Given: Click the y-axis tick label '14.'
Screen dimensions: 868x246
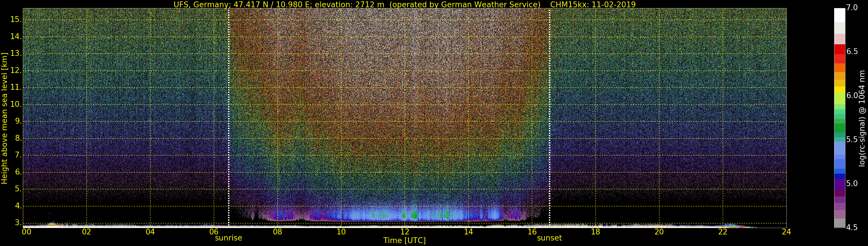Looking at the screenshot, I should [x=16, y=36].
